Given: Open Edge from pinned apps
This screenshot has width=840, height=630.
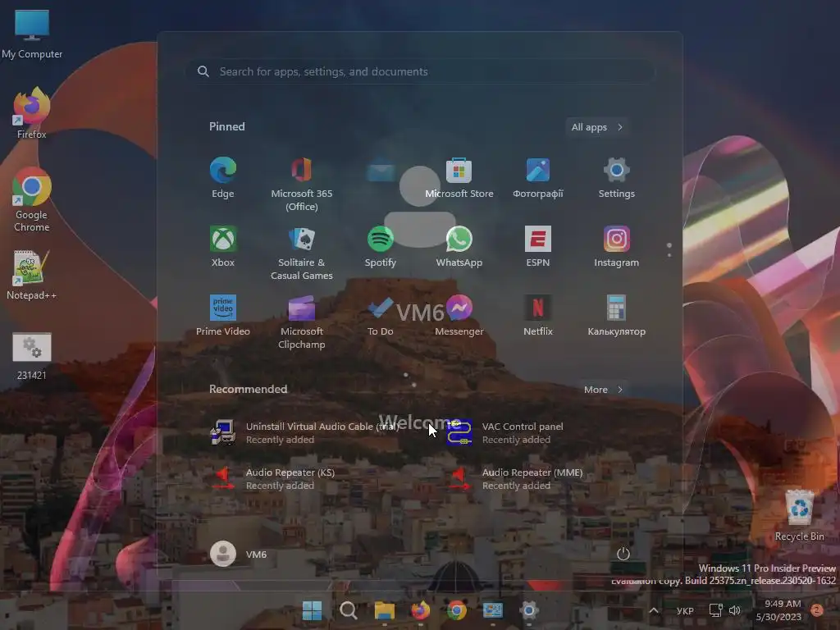Looking at the screenshot, I should (223, 178).
